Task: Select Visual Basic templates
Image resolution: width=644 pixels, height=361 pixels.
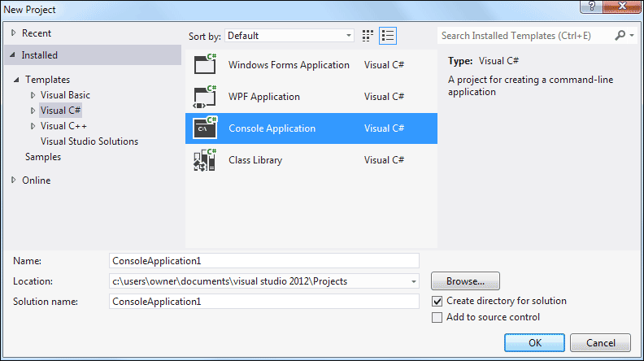Action: 65,95
